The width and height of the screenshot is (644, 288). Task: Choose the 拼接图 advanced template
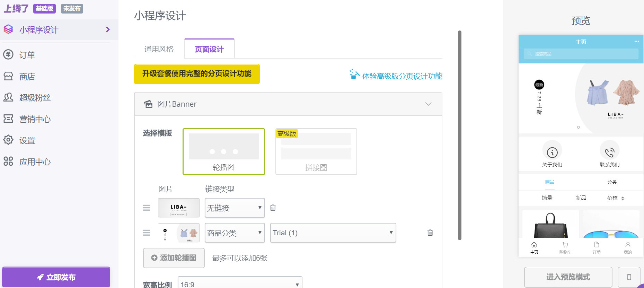pyautogui.click(x=316, y=151)
